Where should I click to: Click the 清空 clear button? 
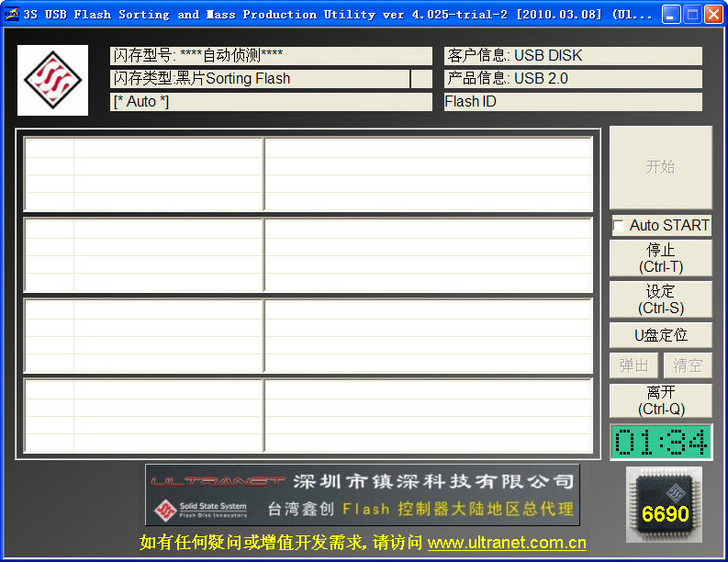688,365
